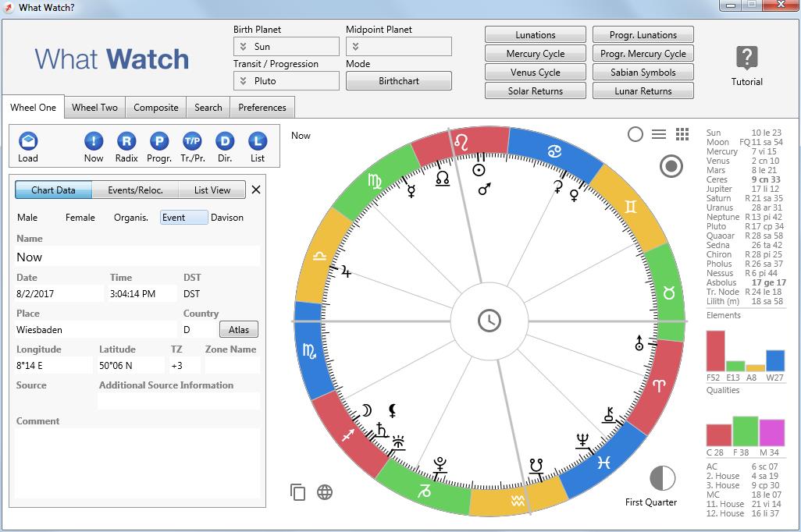This screenshot has height=532, width=801.
Task: Click the magenta Mutable qualities bar
Action: pos(772,433)
